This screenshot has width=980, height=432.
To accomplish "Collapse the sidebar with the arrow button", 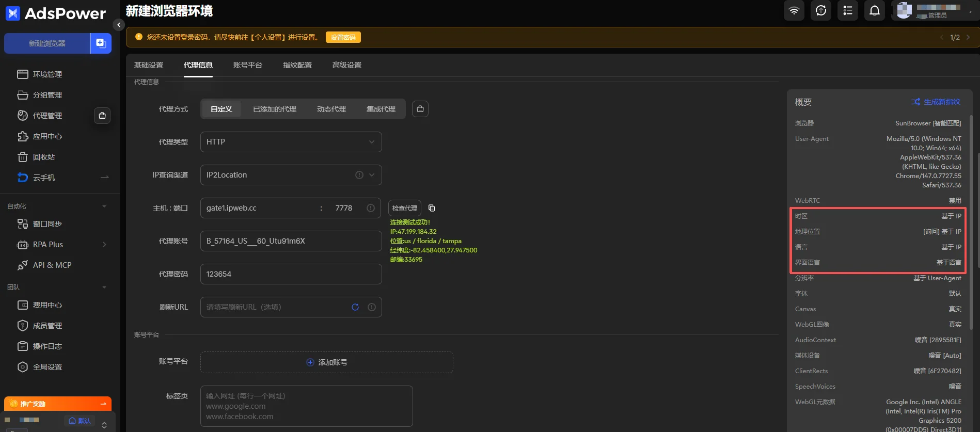I will point(119,25).
